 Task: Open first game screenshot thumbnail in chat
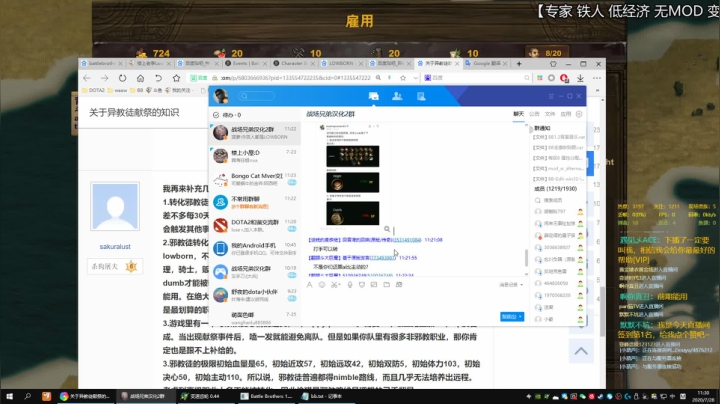(353, 156)
